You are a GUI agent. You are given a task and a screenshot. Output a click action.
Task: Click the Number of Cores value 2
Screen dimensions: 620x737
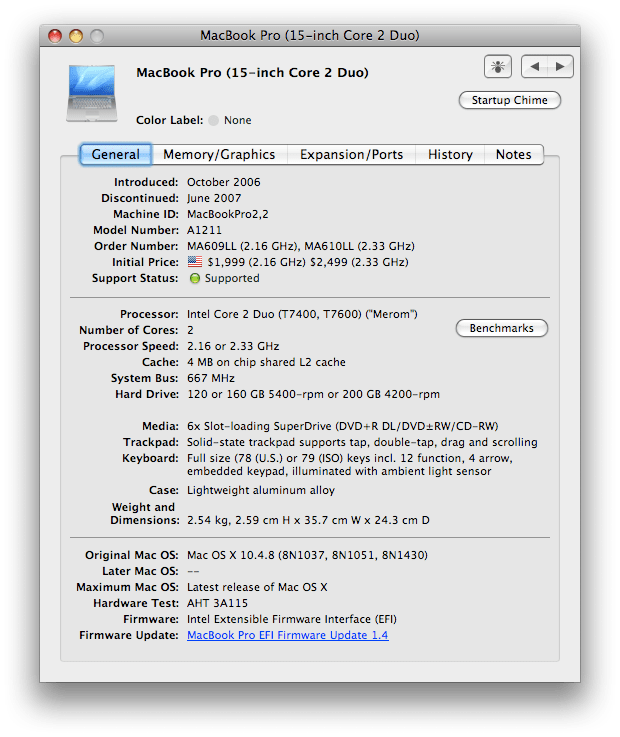(x=190, y=330)
